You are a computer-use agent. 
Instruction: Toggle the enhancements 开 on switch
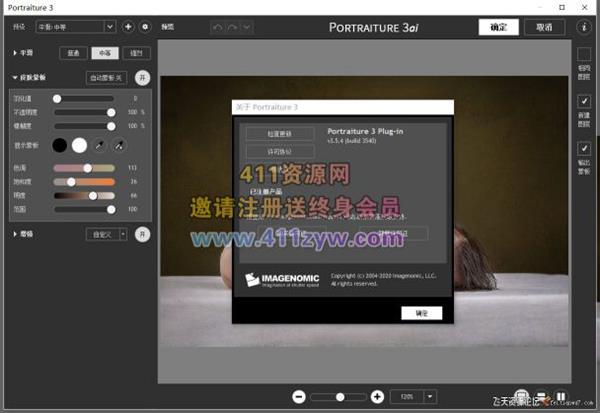tap(142, 234)
